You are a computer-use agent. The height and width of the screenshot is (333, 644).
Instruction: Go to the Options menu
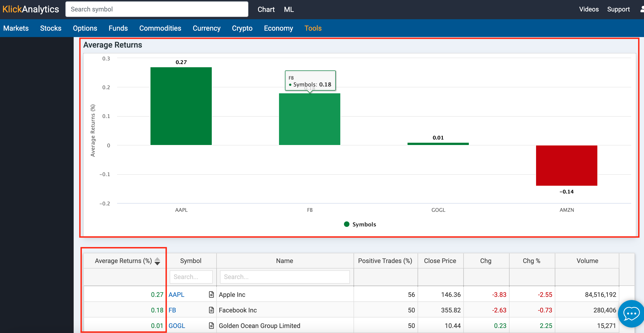point(85,28)
